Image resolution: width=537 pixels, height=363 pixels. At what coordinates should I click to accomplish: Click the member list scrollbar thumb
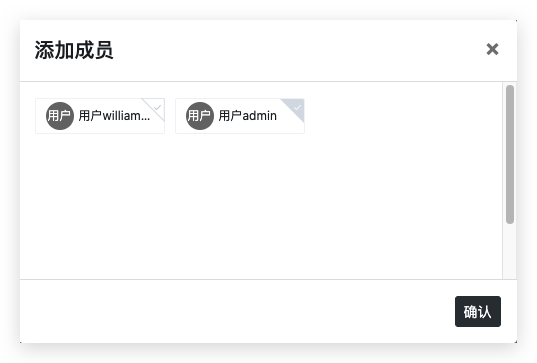(x=510, y=154)
